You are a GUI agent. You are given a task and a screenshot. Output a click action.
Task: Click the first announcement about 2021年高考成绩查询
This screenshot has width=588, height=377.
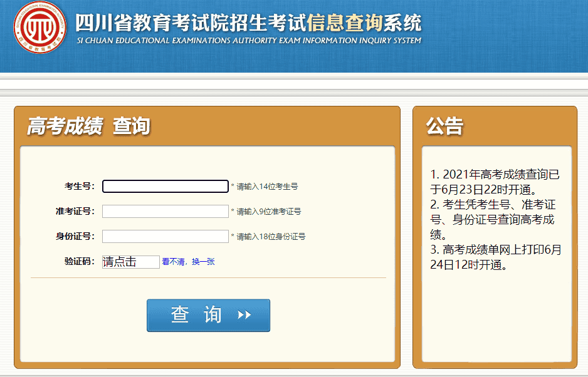point(495,181)
